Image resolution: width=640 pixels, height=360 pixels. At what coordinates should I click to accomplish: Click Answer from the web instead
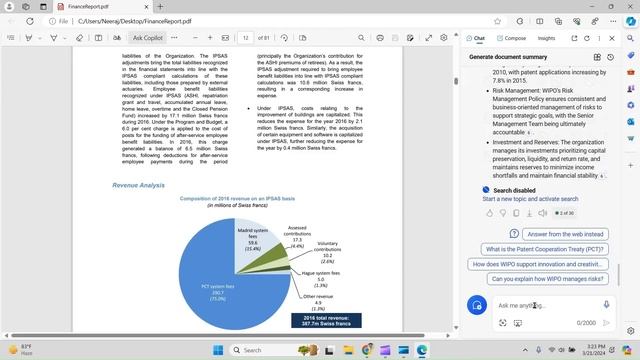click(565, 234)
